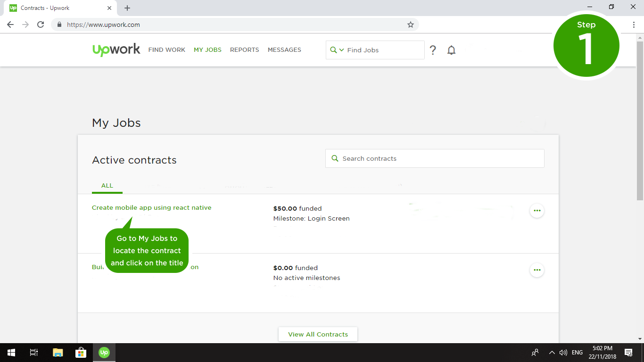Click inside the Search contracts field
Image resolution: width=644 pixels, height=362 pixels.
pyautogui.click(x=435, y=158)
